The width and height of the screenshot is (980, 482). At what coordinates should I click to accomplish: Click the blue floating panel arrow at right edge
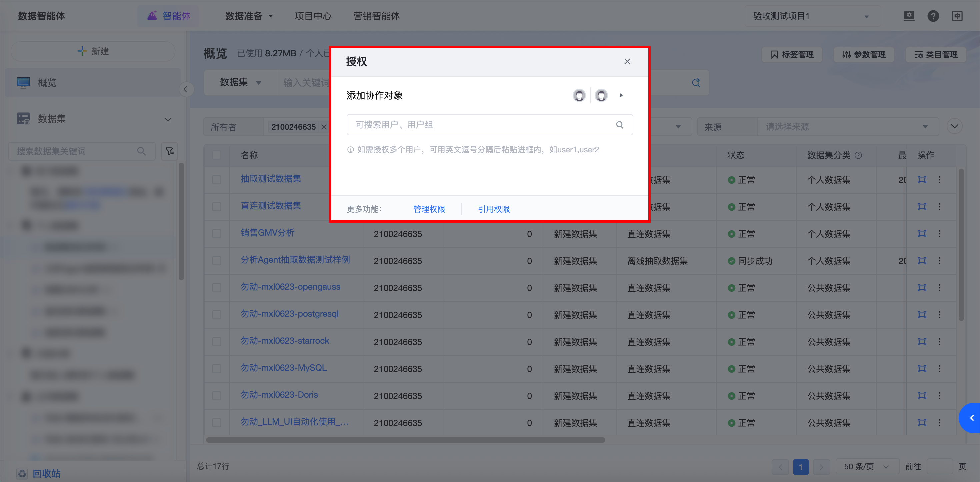(972, 418)
